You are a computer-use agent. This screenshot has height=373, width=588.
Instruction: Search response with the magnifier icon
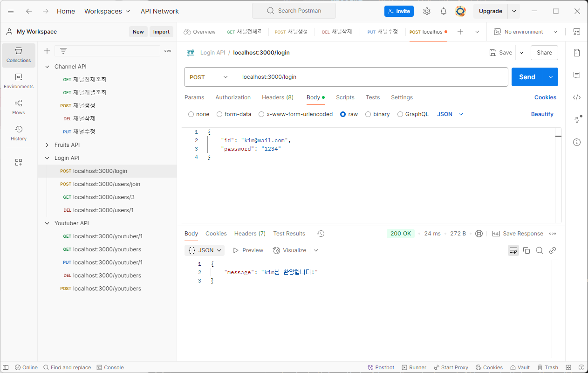pyautogui.click(x=540, y=250)
